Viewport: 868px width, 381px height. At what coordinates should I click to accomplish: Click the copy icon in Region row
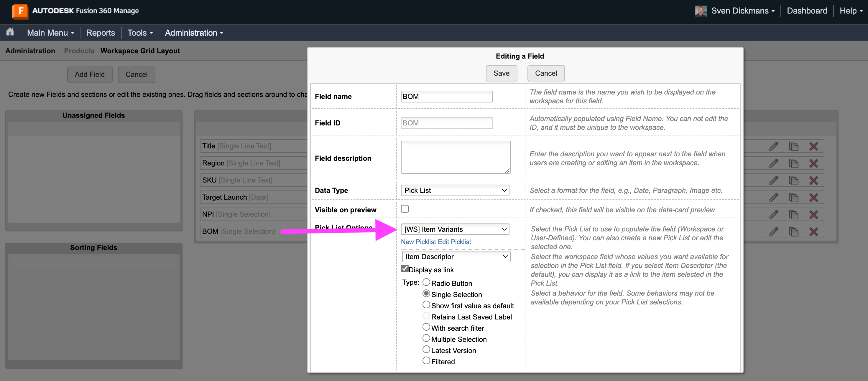point(793,163)
